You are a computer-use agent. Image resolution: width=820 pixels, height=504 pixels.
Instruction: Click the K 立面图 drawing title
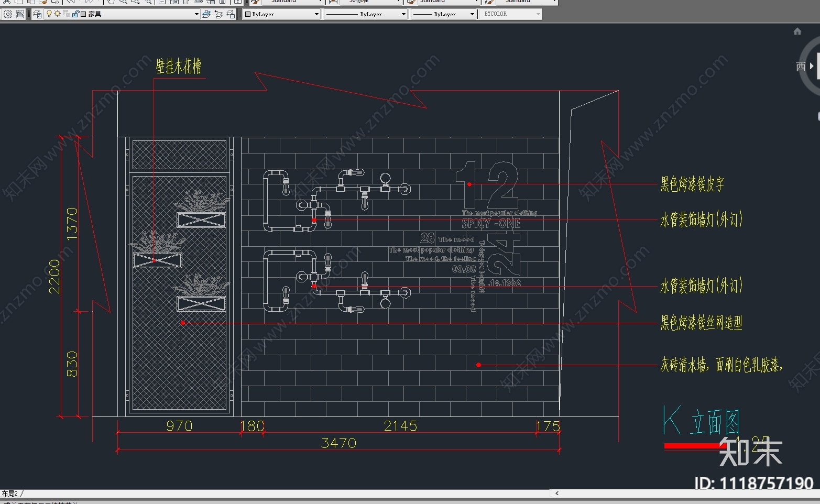[x=701, y=421]
